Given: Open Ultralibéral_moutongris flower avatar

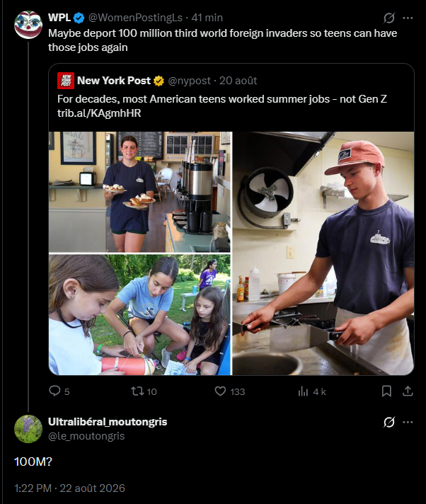Looking at the screenshot, I should pos(28,429).
